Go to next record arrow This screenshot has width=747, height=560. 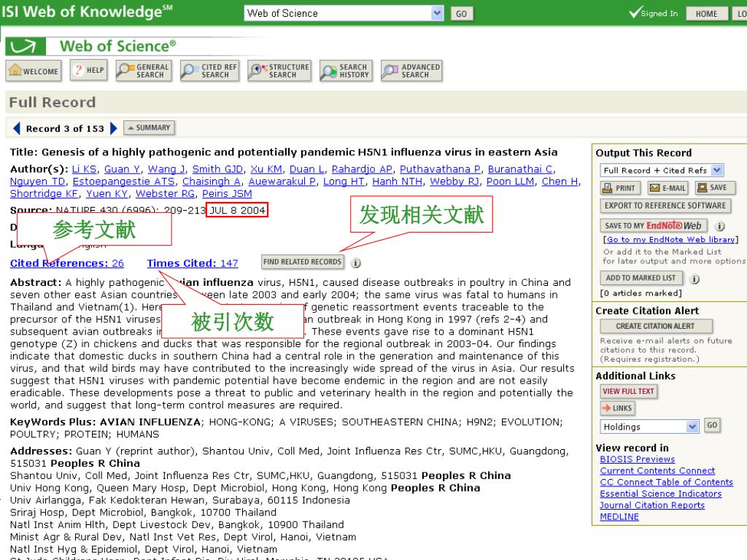[x=113, y=128]
